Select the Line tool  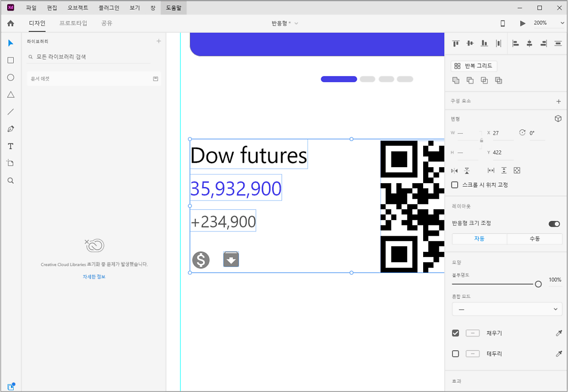coord(10,112)
